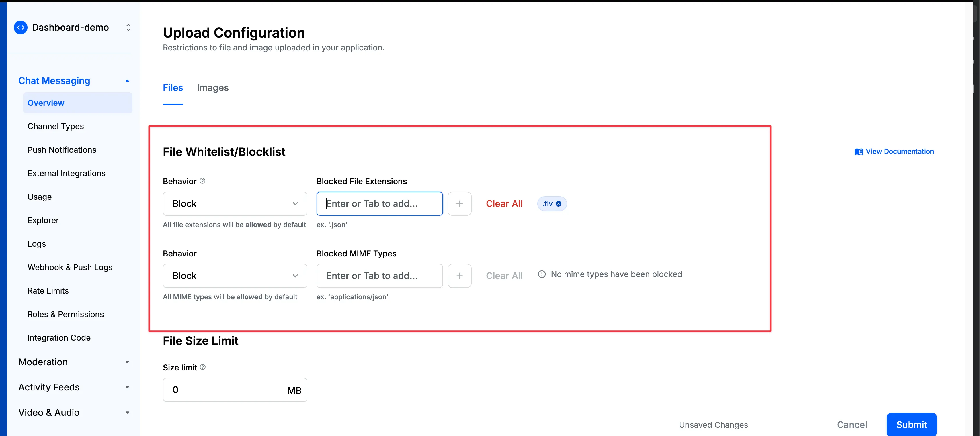Open the app switcher next to Dashboard-demo

pyautogui.click(x=128, y=27)
